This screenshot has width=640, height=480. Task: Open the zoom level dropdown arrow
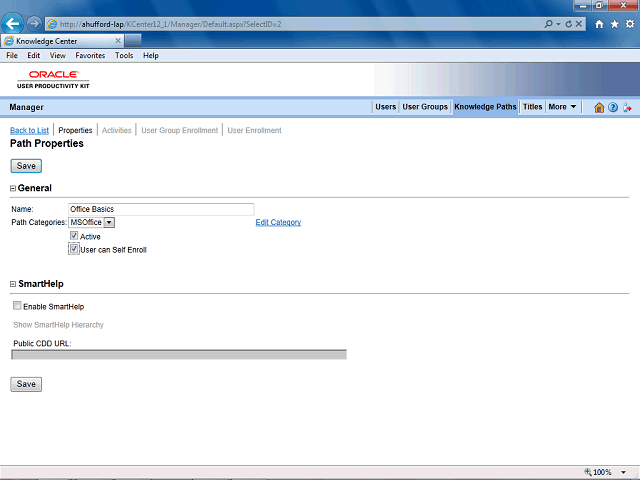[623, 472]
